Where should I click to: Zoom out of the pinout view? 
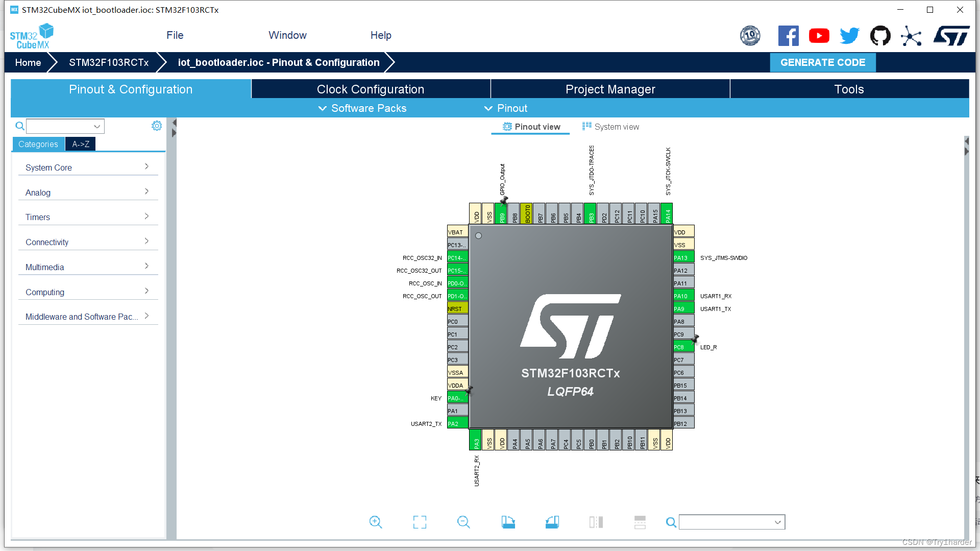[463, 522]
